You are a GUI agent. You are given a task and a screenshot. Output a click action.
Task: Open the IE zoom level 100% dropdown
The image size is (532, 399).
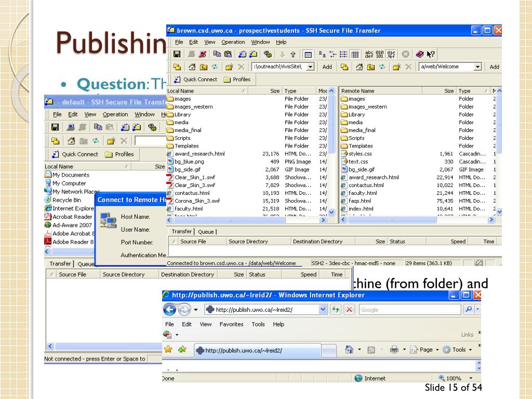(471, 378)
